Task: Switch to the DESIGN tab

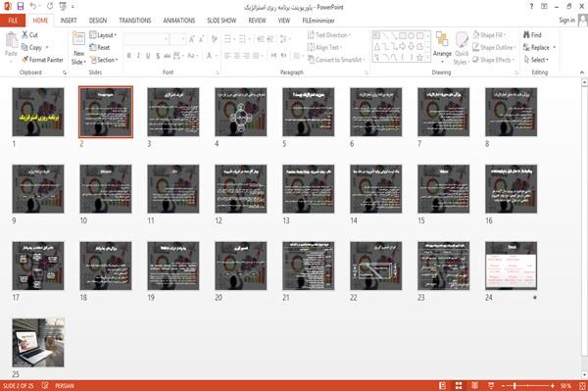Action: (x=98, y=21)
